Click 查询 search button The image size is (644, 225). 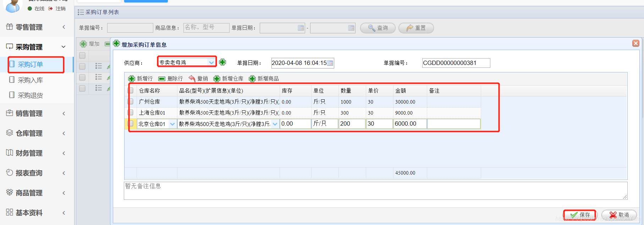pos(378,28)
